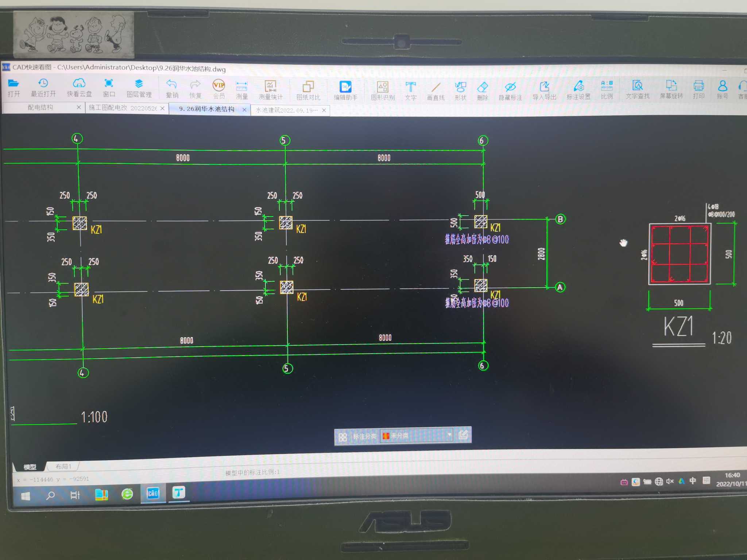Click 屏幕旋转 screen rotate

[671, 90]
